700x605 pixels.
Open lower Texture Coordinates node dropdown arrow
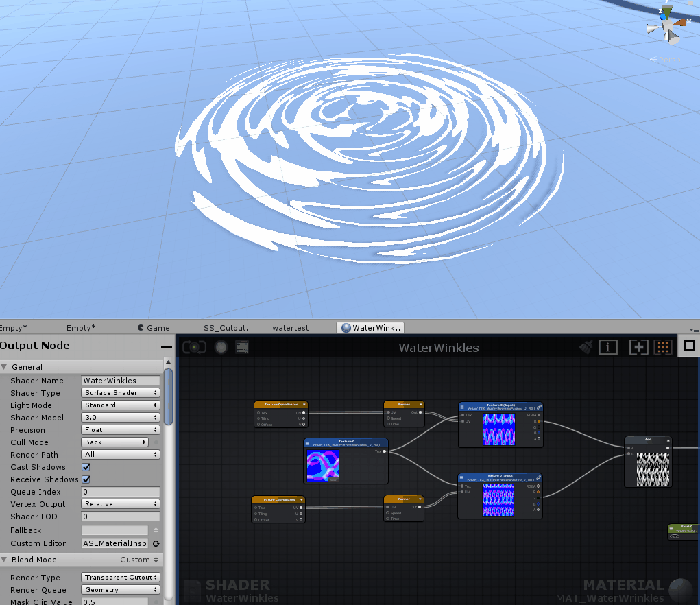[302, 499]
